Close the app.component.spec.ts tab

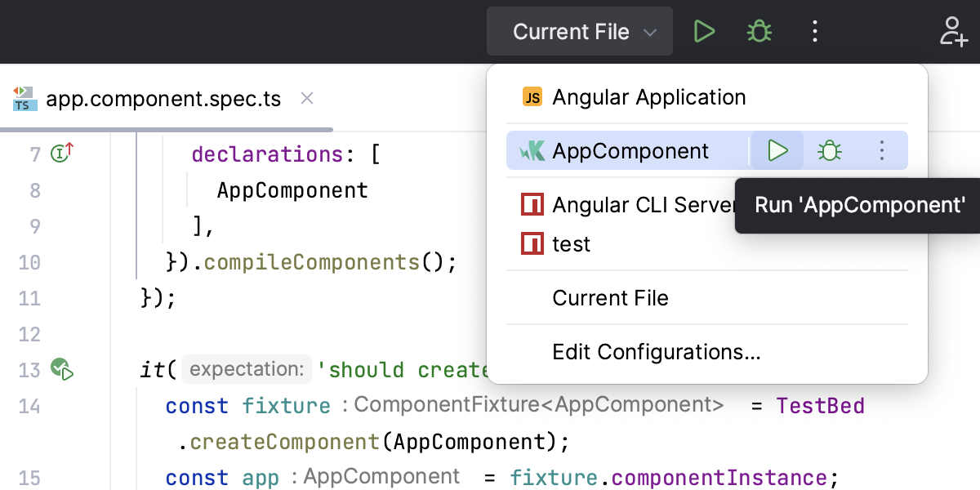point(307,99)
